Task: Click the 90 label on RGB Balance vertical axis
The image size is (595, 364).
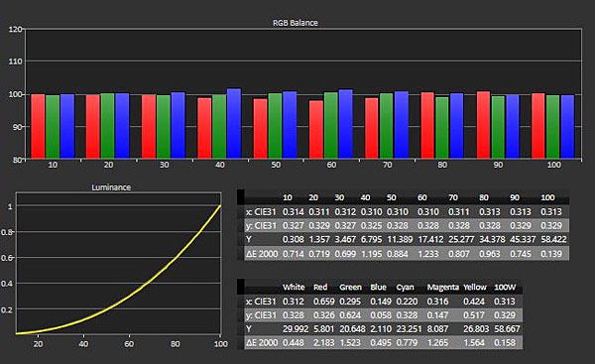Action: tap(17, 127)
